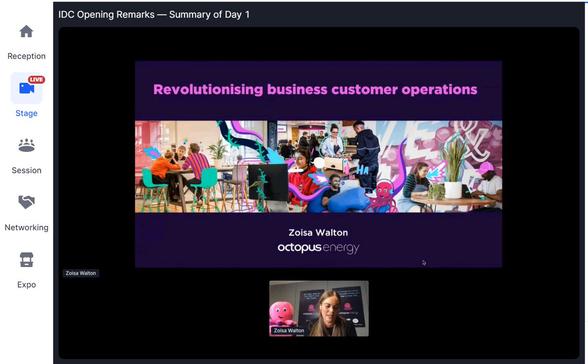The height and width of the screenshot is (364, 588).
Task: Click the office collage image on slide
Action: (x=318, y=166)
